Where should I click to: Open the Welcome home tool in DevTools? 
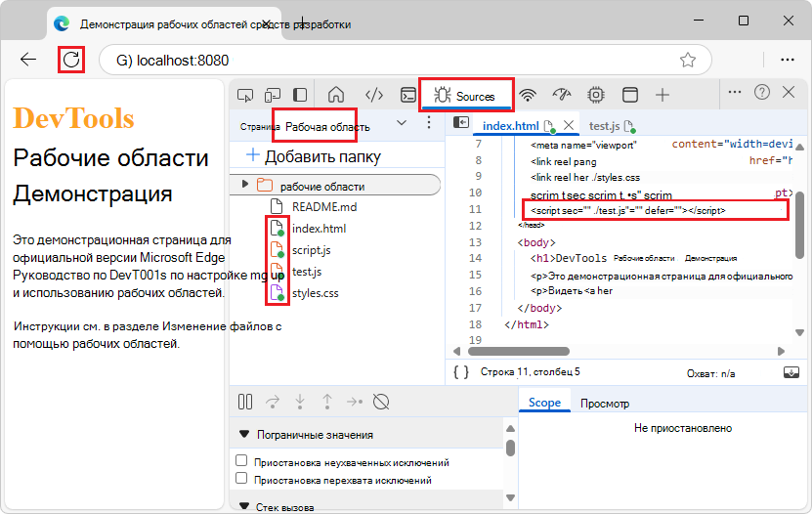click(x=336, y=95)
